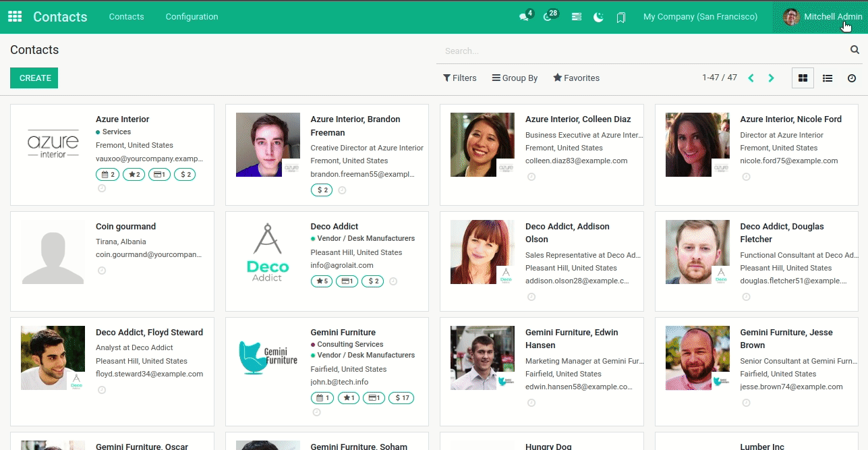Viewport: 868px width, 450px height.
Task: Switch to activity view
Action: [x=851, y=78]
